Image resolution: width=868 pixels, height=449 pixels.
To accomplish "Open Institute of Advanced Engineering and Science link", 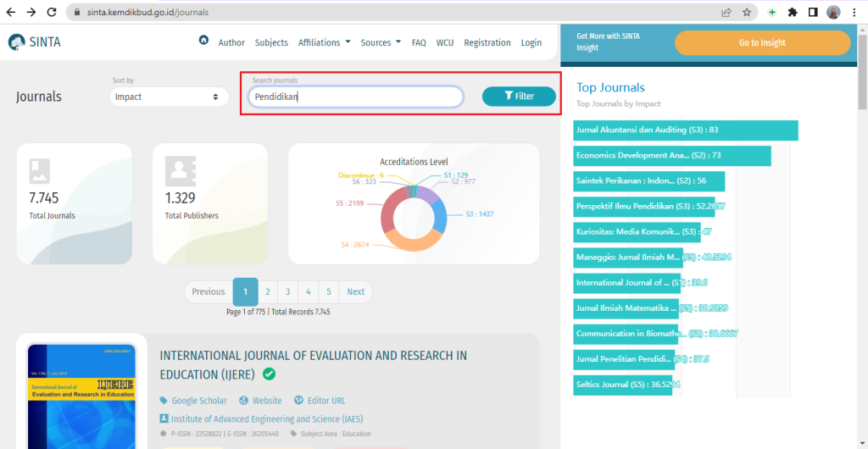I will [261, 419].
